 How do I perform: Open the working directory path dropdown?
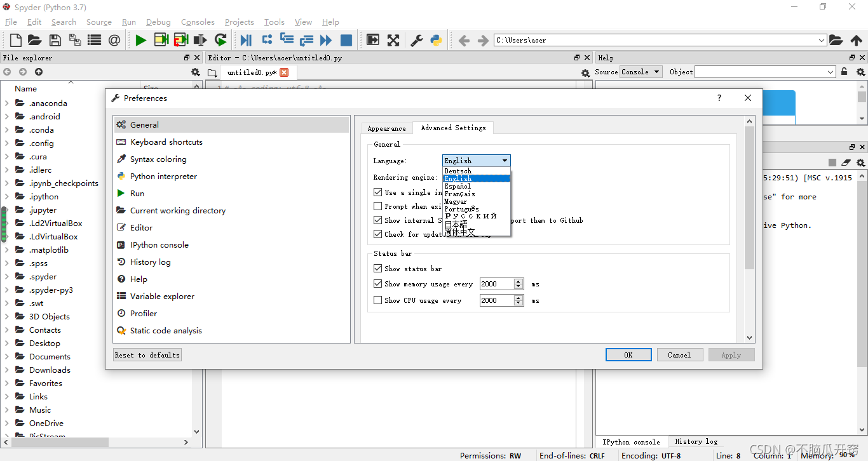pos(822,40)
